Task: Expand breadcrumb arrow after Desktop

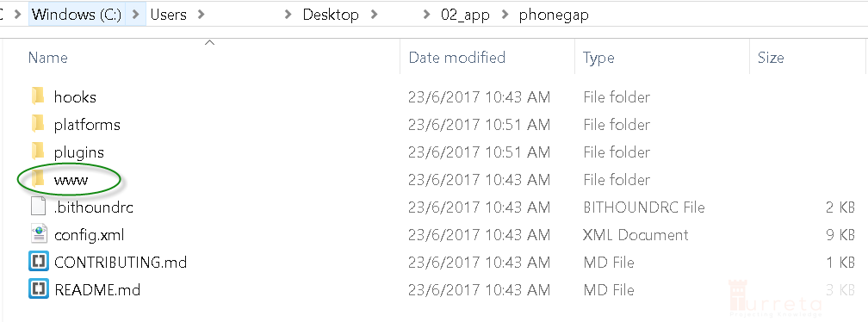Action: [x=375, y=15]
